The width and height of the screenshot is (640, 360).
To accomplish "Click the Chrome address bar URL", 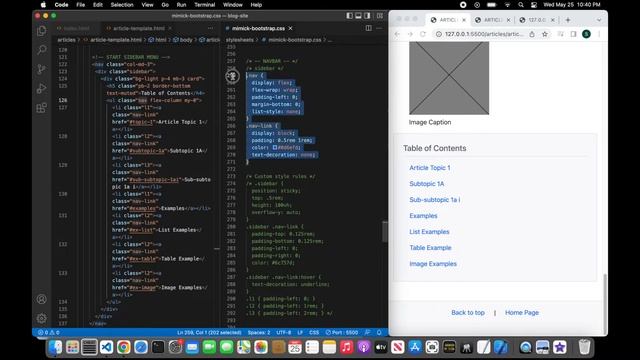I will pyautogui.click(x=484, y=34).
